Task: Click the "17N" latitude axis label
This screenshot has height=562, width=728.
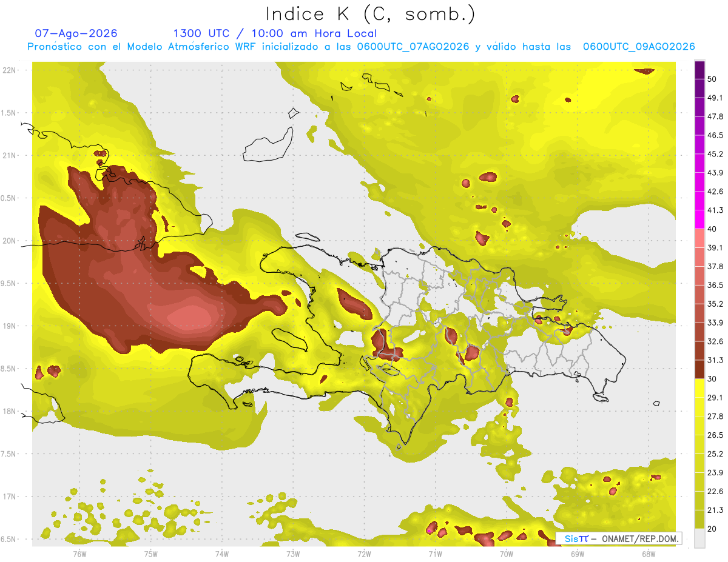Action: pyautogui.click(x=9, y=497)
